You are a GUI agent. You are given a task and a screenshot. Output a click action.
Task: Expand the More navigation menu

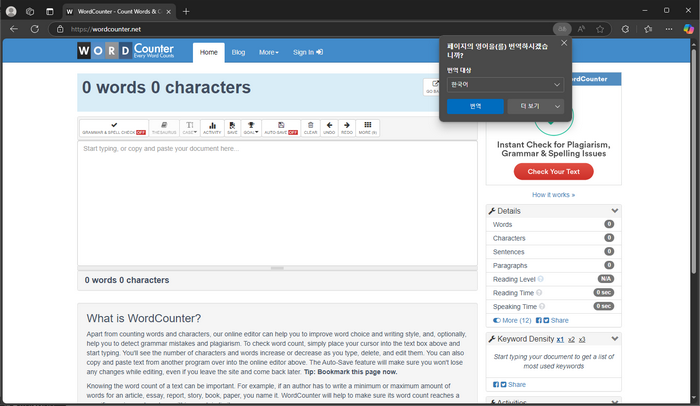(x=269, y=52)
